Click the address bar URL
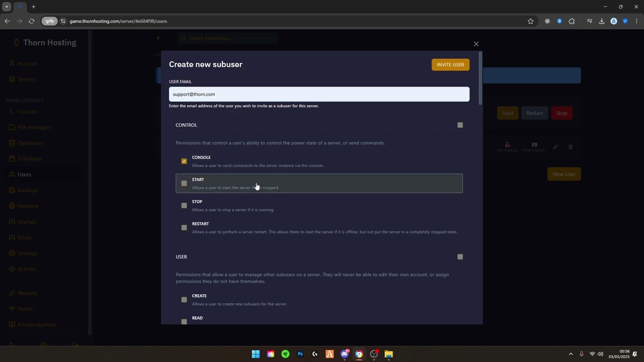This screenshot has width=644, height=362. pos(118,21)
